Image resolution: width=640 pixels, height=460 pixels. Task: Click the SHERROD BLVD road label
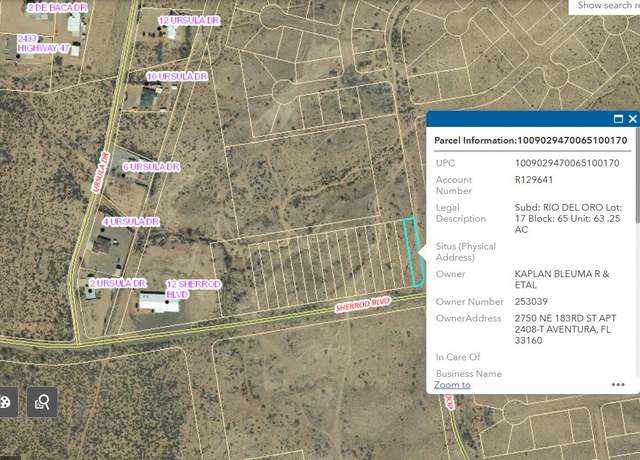click(363, 304)
